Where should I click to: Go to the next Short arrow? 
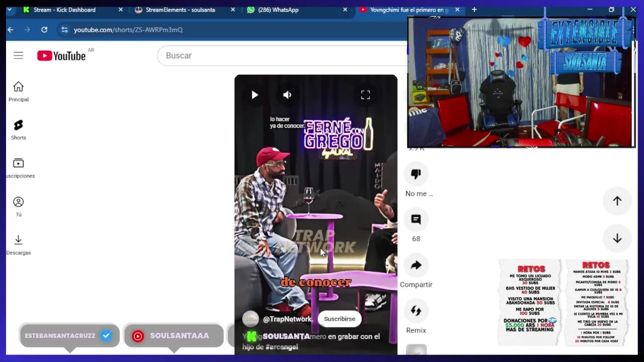pyautogui.click(x=617, y=239)
